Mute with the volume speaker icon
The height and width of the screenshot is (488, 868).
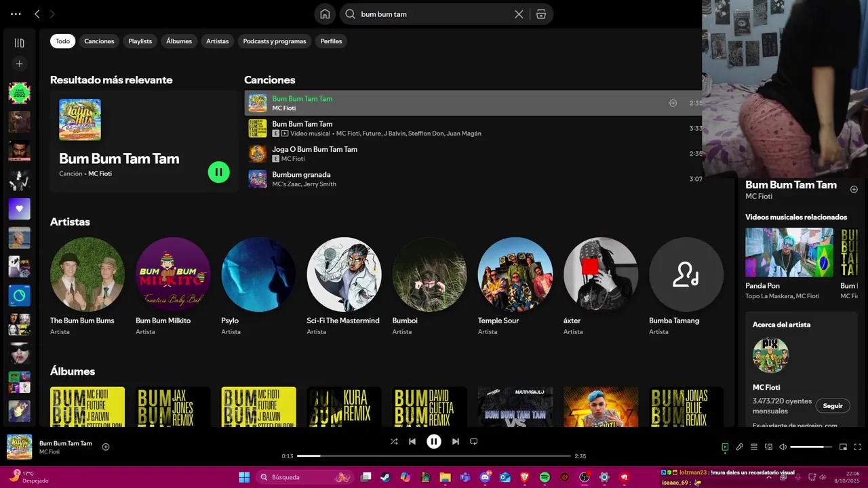[x=783, y=447]
